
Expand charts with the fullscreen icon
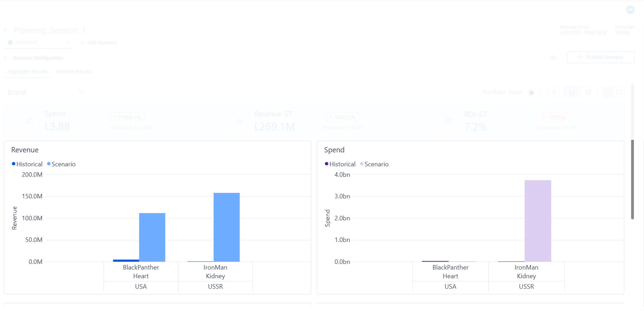tap(619, 92)
